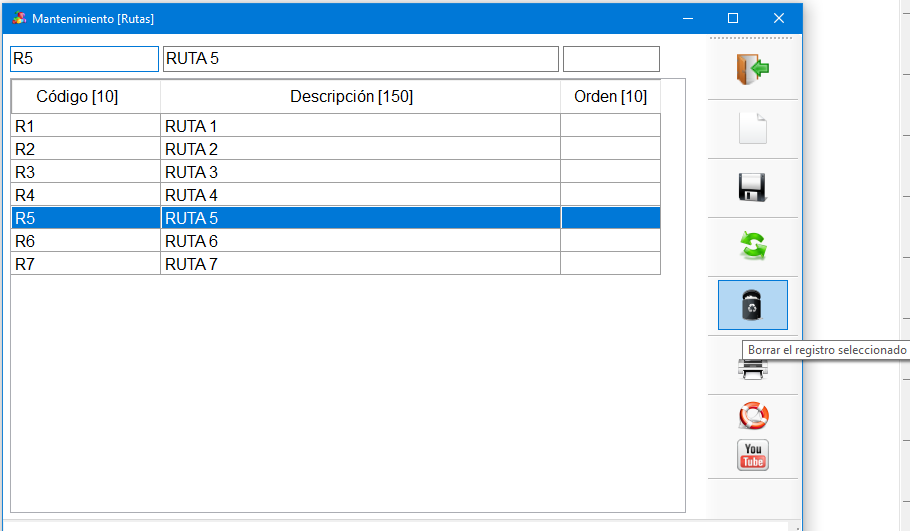Open the YouTube tutorial icon

(x=753, y=455)
